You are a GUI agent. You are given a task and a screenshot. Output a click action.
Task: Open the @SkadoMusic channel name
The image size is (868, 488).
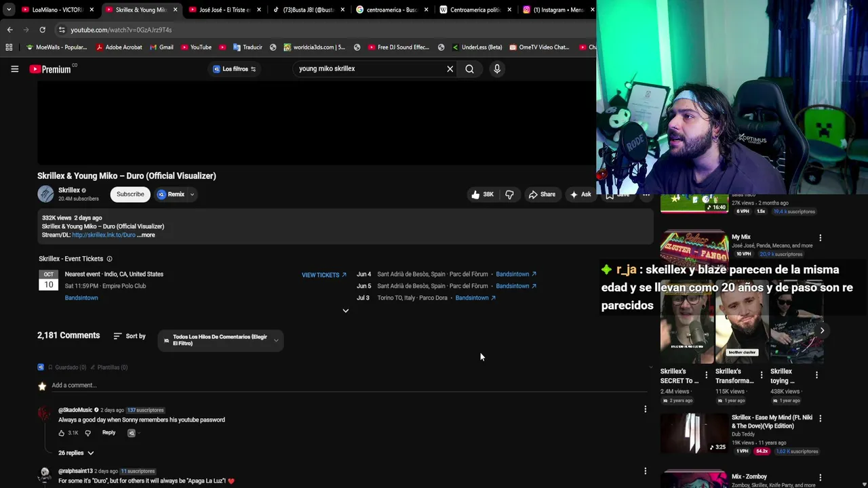pyautogui.click(x=75, y=410)
